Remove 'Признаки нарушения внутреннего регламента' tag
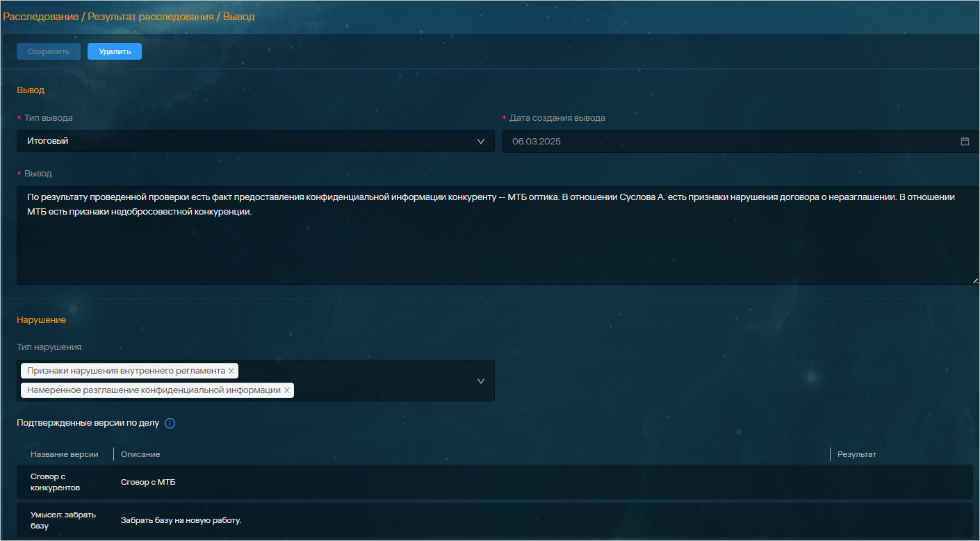980x541 pixels. (x=231, y=371)
